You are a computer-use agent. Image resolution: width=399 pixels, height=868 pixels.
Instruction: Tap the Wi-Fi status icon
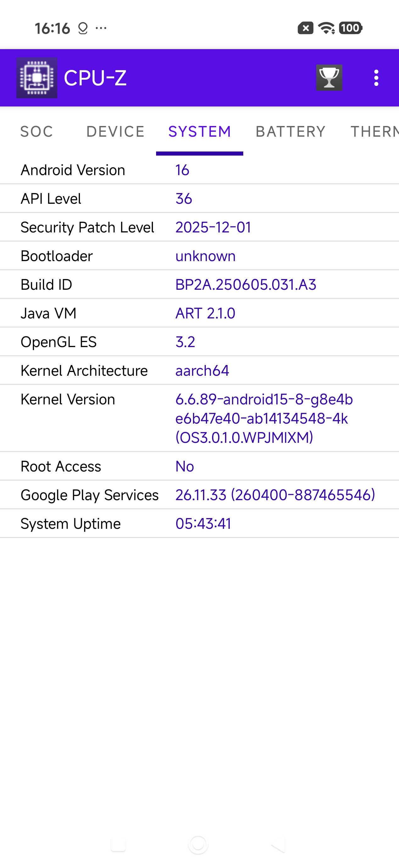point(326,28)
